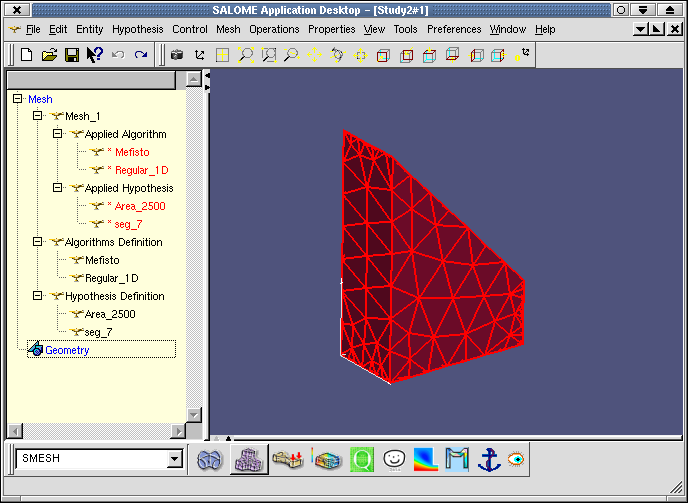Open the SMESH component dropdown
Screen dimensions: 688x503
click(175, 459)
